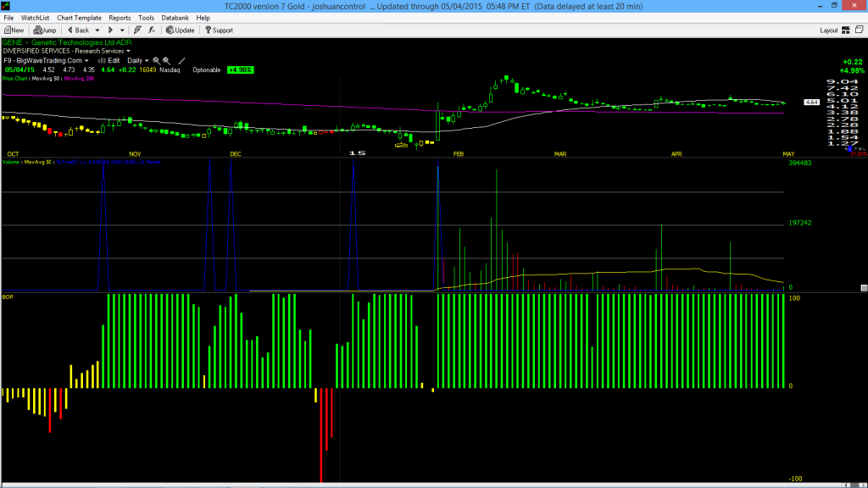The image size is (868, 488).
Task: Click the Optionable label
Action: (207, 69)
